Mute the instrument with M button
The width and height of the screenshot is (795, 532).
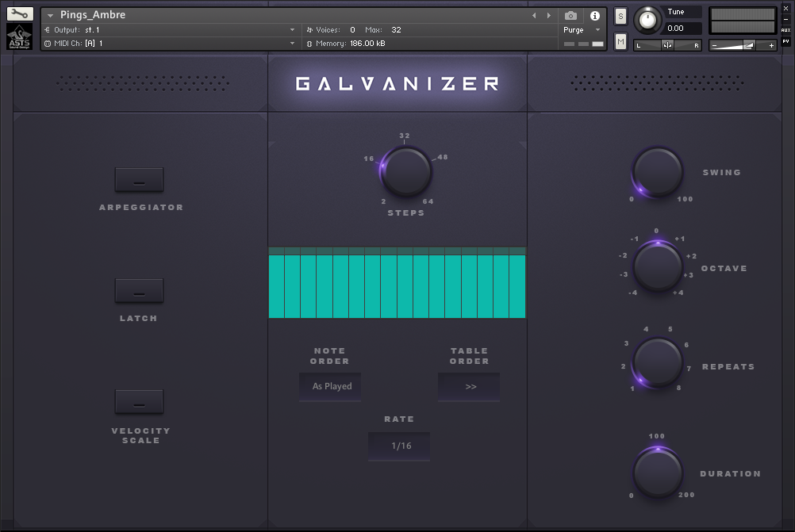(x=620, y=41)
